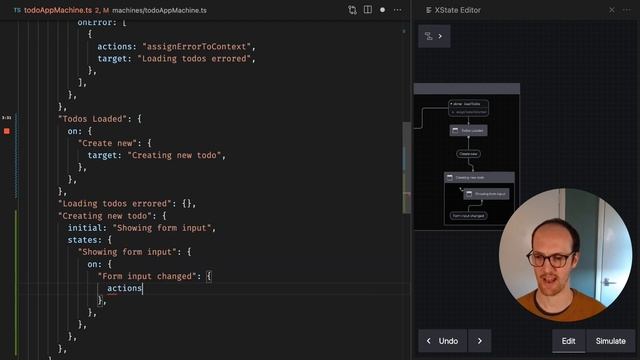Click the line target "Loading todos errored"
The image size is (640, 360).
pos(176,59)
